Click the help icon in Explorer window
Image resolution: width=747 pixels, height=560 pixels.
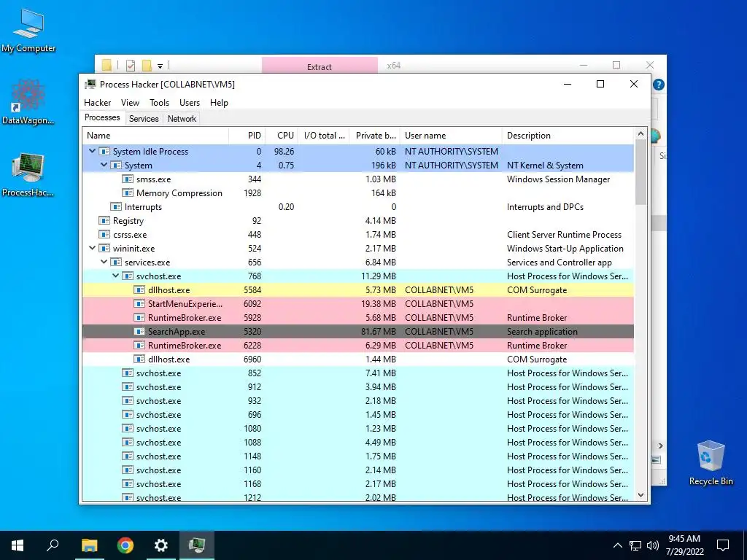(659, 85)
